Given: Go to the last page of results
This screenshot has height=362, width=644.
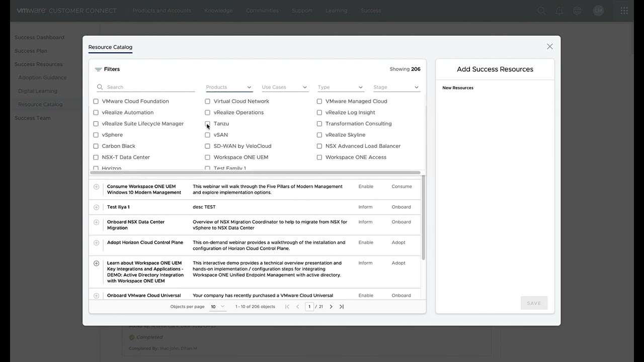Looking at the screenshot, I should (342, 307).
